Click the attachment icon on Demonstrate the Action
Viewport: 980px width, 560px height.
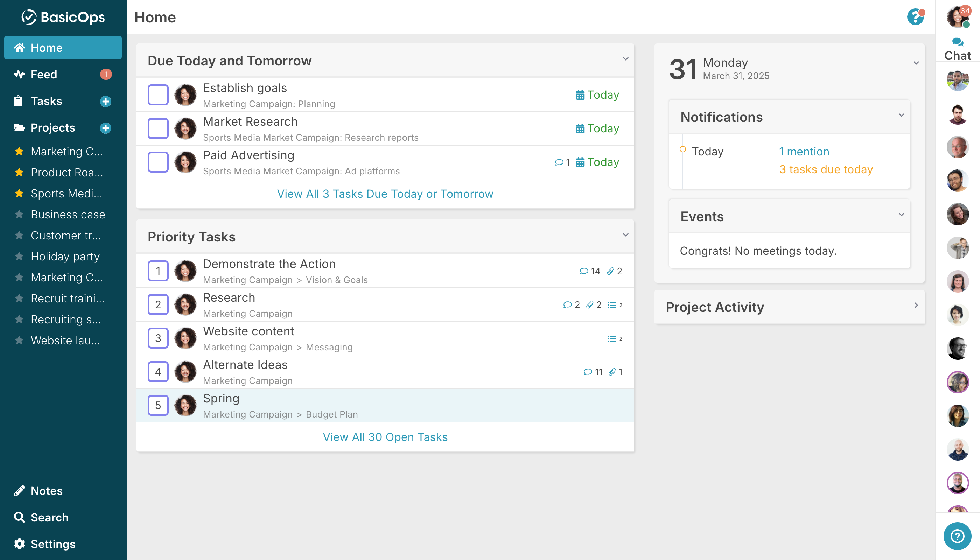pyautogui.click(x=610, y=271)
